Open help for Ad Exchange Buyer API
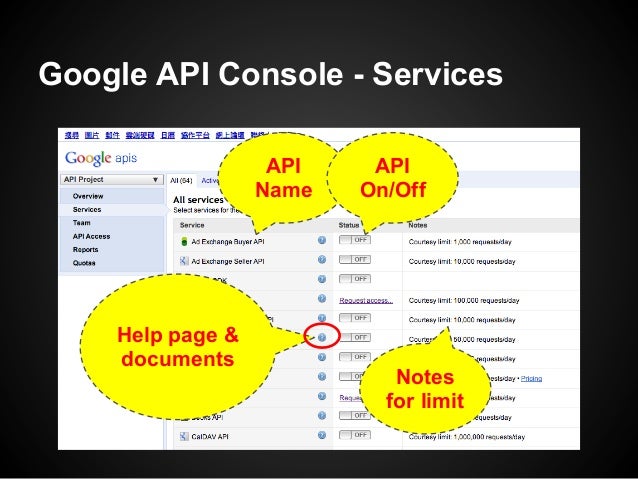Screen dimensions: 638x479 click(322, 241)
